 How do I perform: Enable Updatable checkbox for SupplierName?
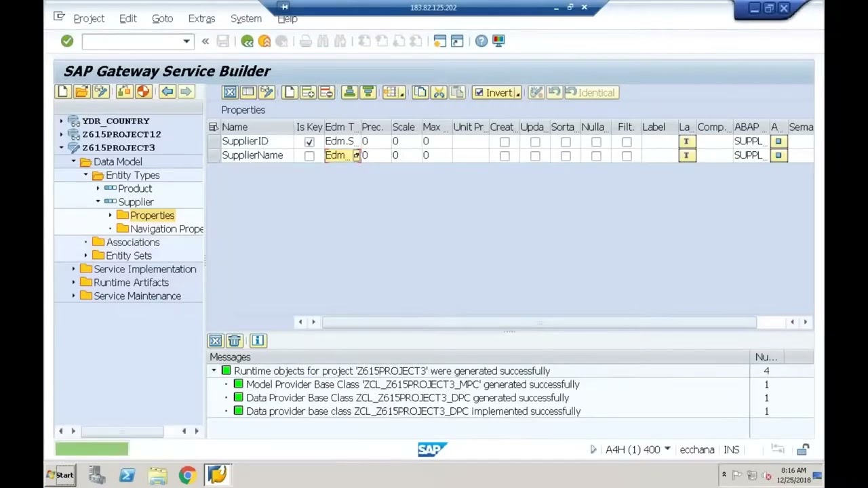click(x=535, y=156)
